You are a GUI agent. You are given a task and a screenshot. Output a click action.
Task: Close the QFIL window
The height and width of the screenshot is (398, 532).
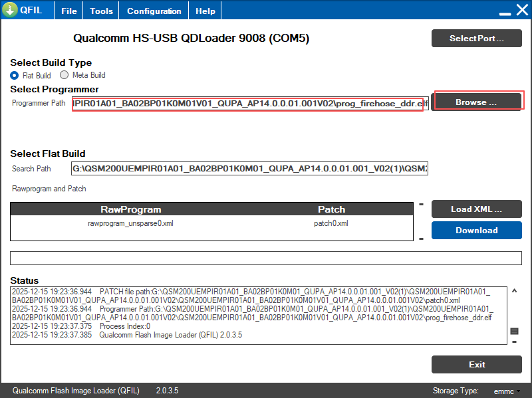click(x=521, y=11)
